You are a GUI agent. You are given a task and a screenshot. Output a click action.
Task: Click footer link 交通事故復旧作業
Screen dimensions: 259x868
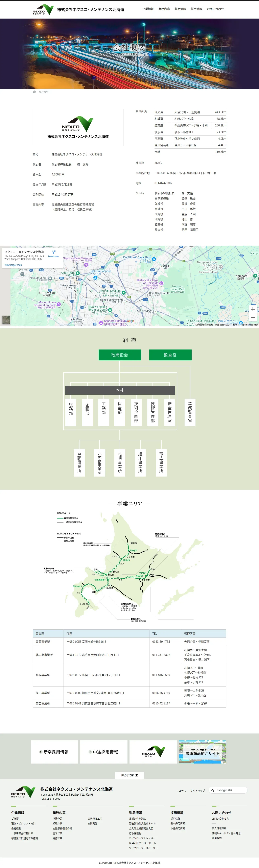62,828
